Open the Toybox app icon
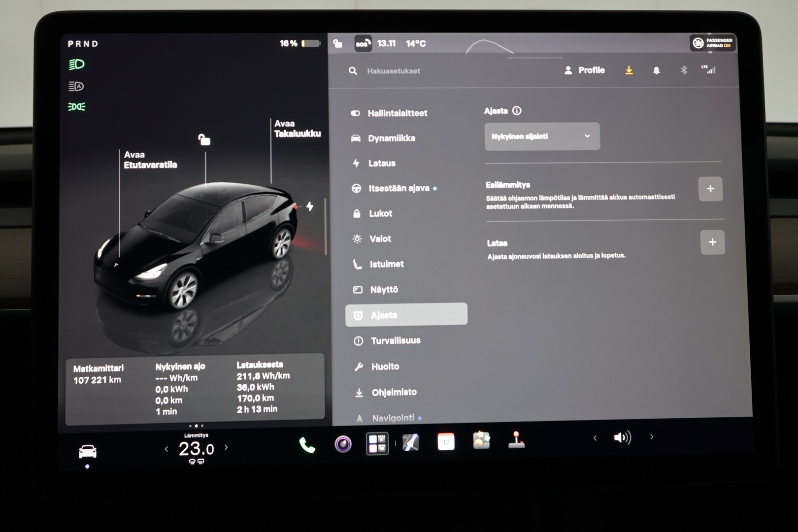 tap(481, 440)
